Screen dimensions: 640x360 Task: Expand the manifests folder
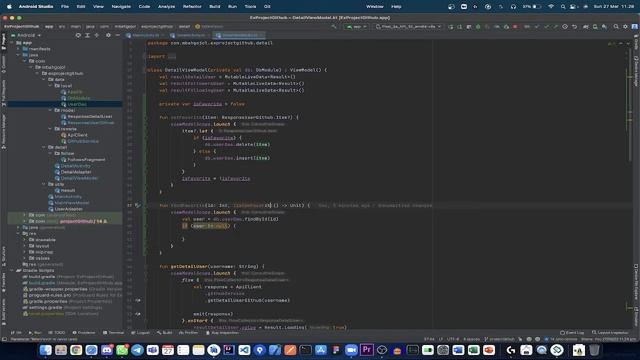pyautogui.click(x=18, y=49)
